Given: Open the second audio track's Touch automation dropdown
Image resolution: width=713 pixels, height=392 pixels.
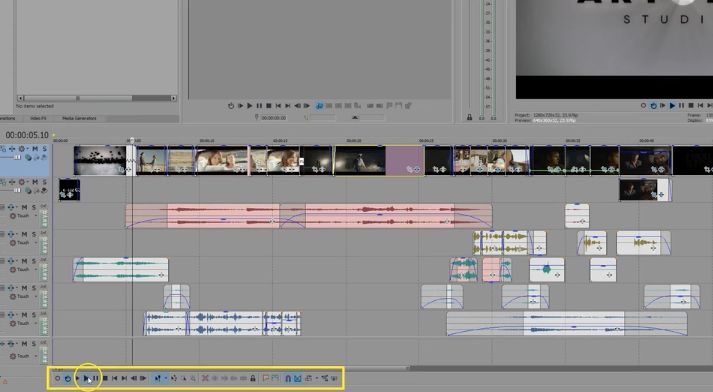Looking at the screenshot, I should tap(36, 243).
